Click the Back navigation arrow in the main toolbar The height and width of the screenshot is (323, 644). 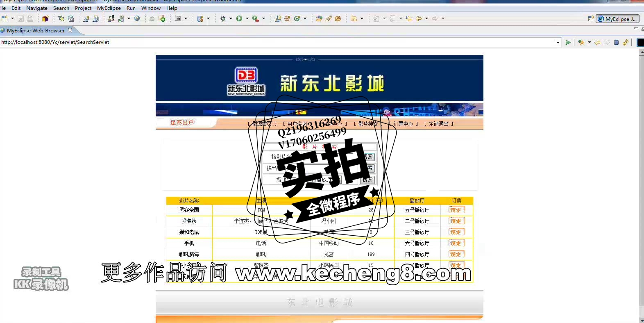(419, 18)
